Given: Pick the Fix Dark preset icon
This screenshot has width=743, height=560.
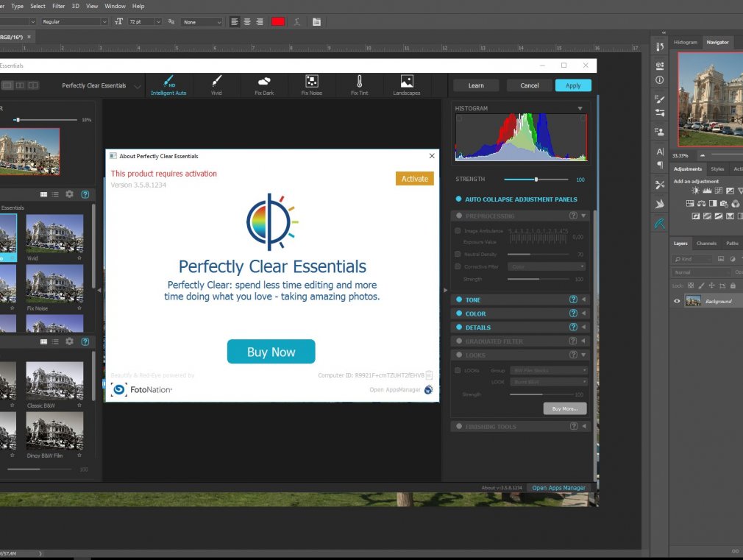Looking at the screenshot, I should point(264,81).
